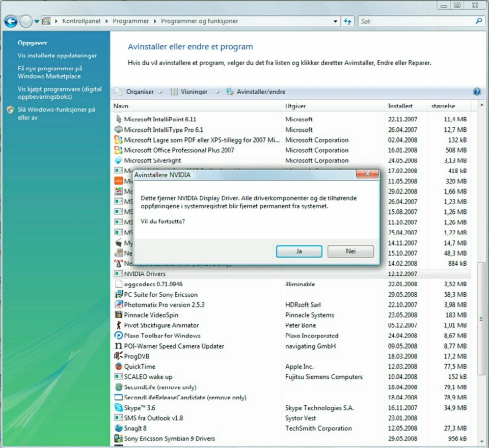Sort by the Utgiver column header
The height and width of the screenshot is (448, 489).
coord(333,106)
